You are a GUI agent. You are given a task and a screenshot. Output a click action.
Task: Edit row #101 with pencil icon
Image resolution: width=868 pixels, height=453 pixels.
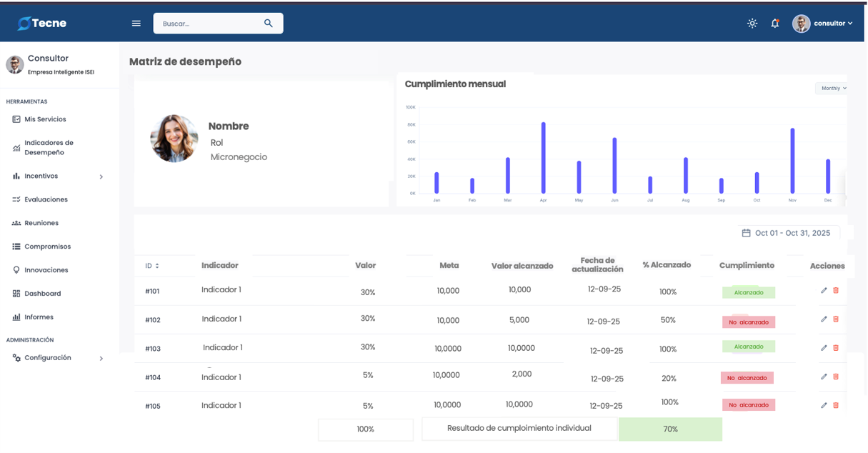824,291
